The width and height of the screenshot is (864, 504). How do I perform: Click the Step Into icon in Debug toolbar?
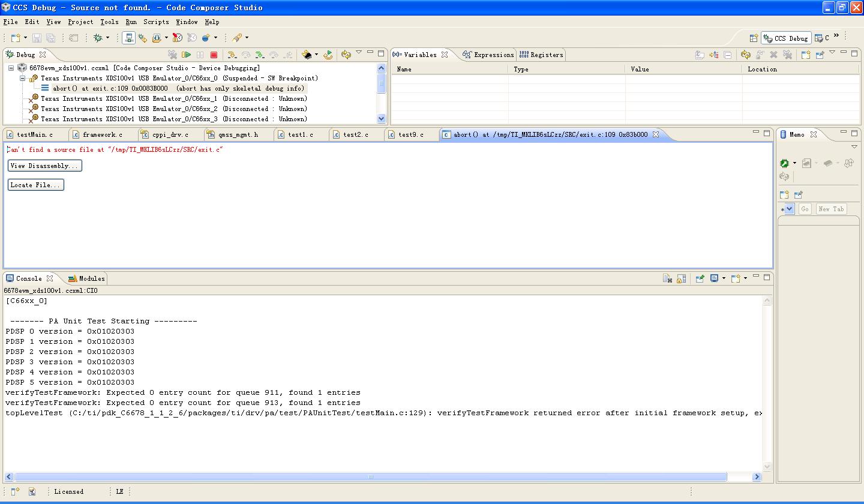click(232, 55)
